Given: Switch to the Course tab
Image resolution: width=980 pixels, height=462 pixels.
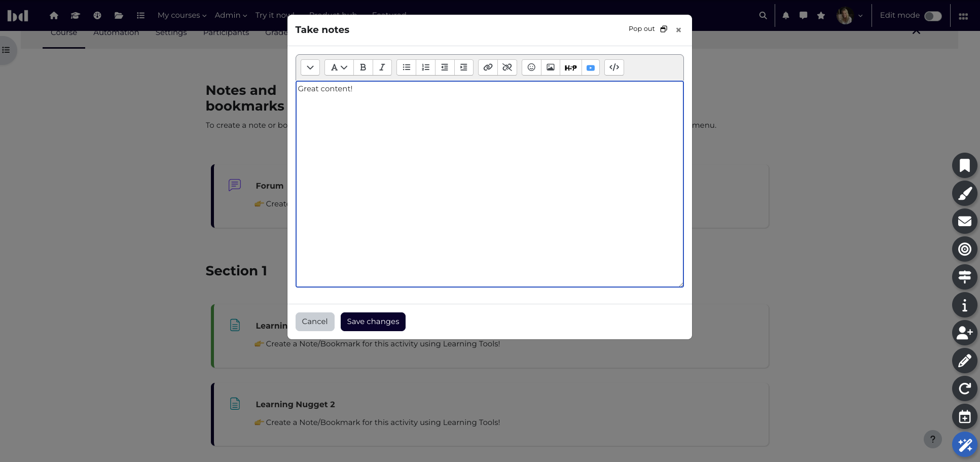Looking at the screenshot, I should 64,33.
